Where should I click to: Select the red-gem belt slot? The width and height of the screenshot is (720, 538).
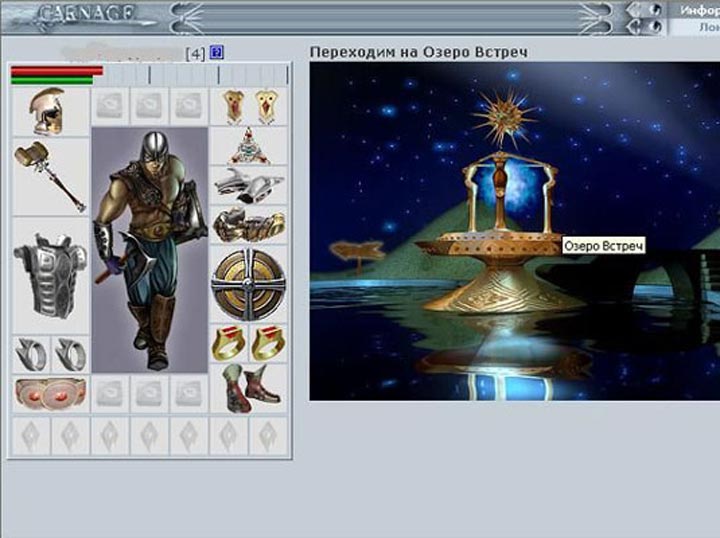(51, 393)
